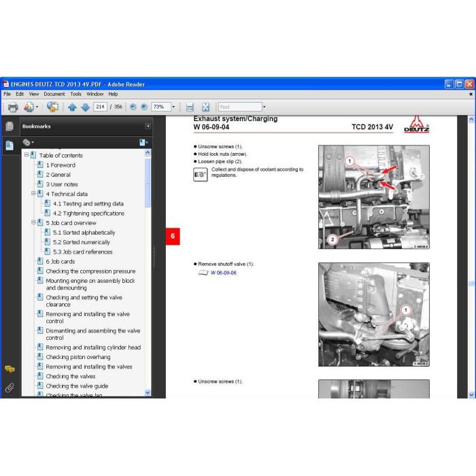The height and width of the screenshot is (476, 476).
Task: Open the Tools menu
Action: point(76,94)
